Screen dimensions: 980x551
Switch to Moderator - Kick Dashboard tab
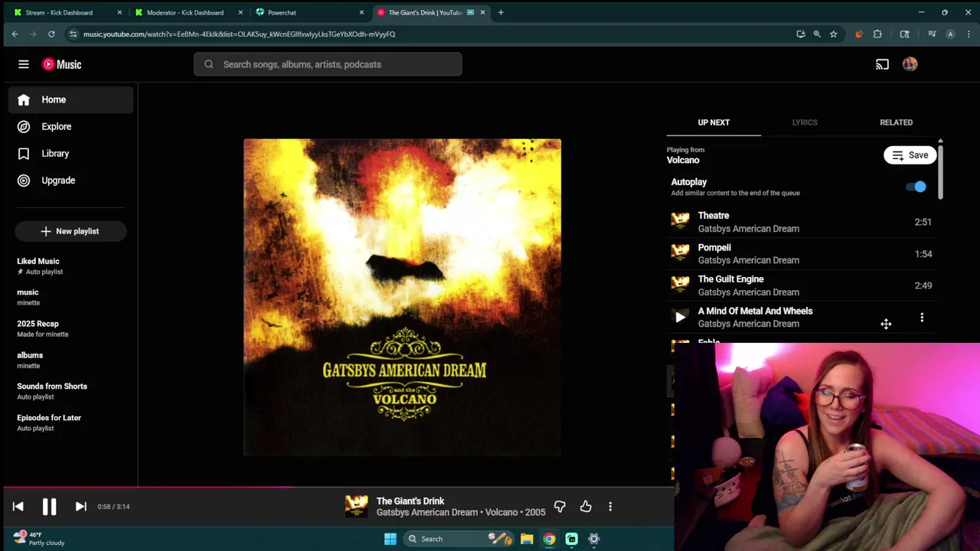188,12
